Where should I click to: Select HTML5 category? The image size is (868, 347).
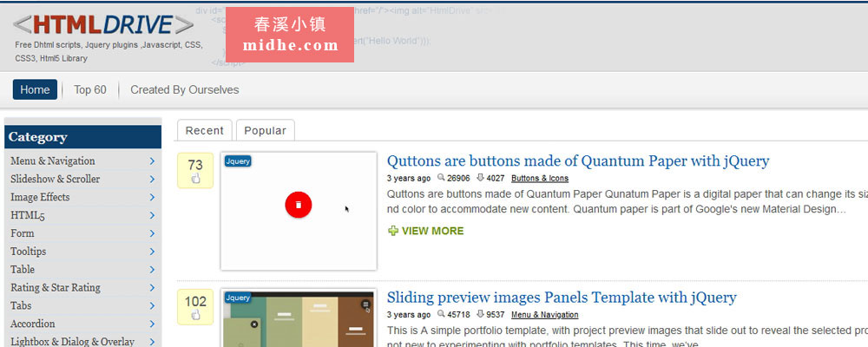pyautogui.click(x=28, y=215)
